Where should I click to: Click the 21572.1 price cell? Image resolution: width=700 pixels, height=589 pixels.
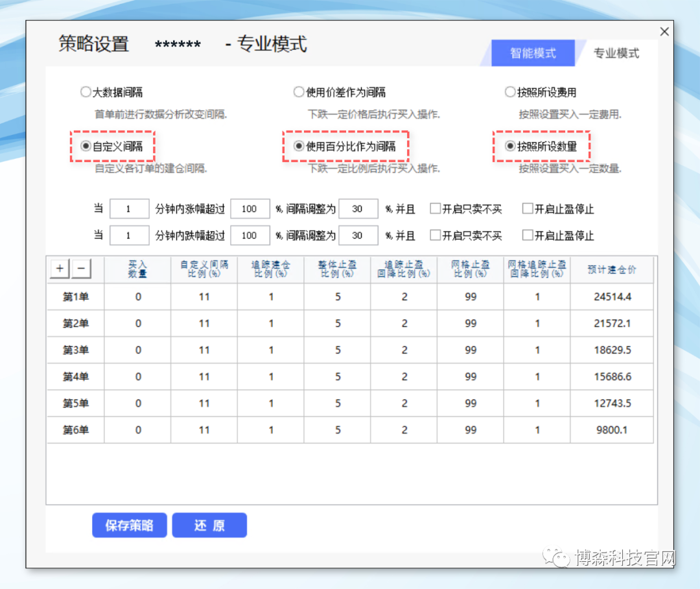click(x=612, y=323)
